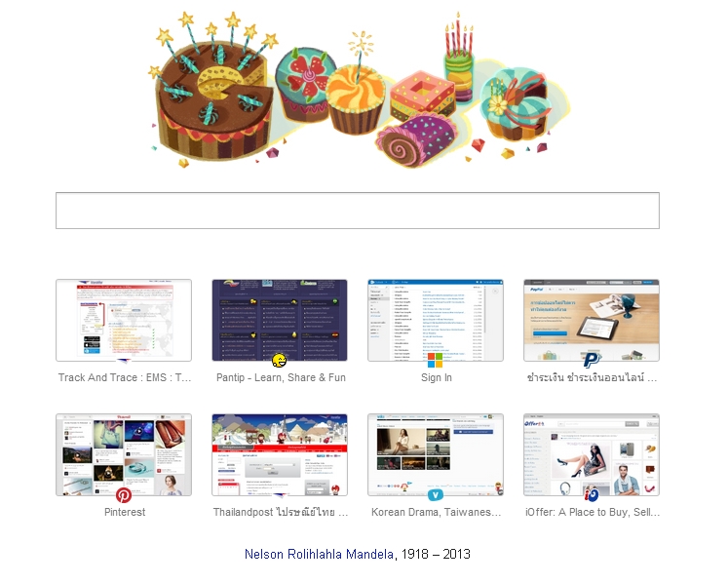Open the Nelson Rolihlahla Mandela link

[319, 555]
